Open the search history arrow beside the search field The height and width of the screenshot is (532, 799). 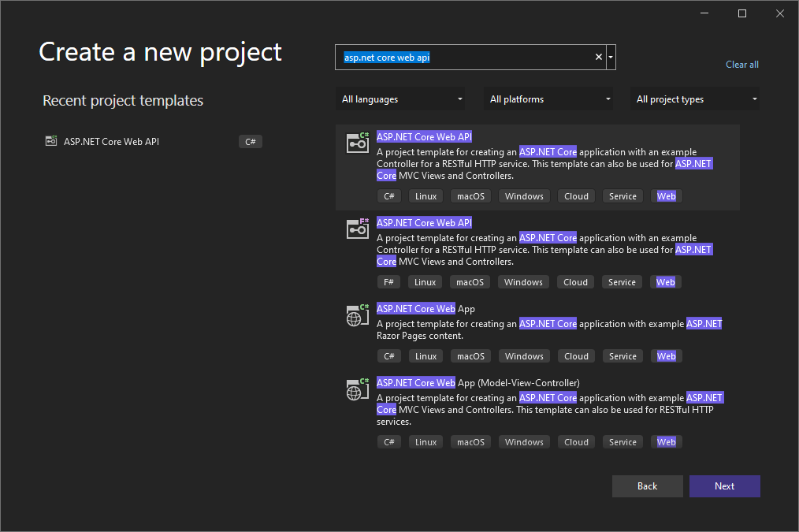point(610,57)
